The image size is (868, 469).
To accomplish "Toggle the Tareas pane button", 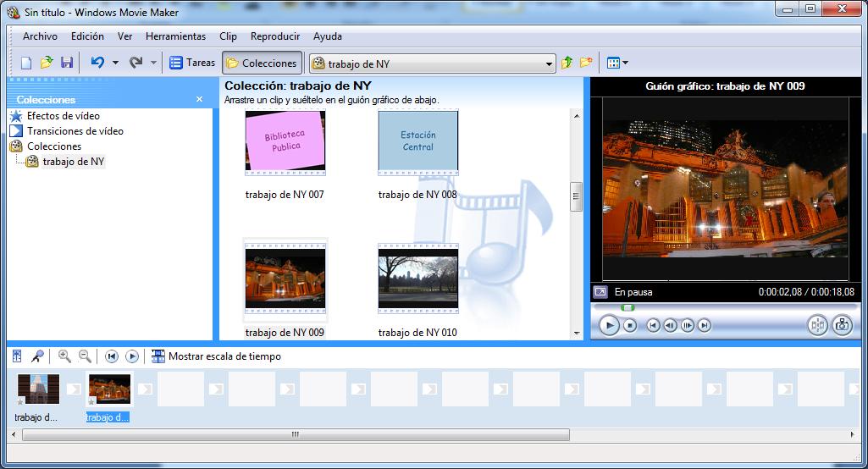I will [192, 63].
